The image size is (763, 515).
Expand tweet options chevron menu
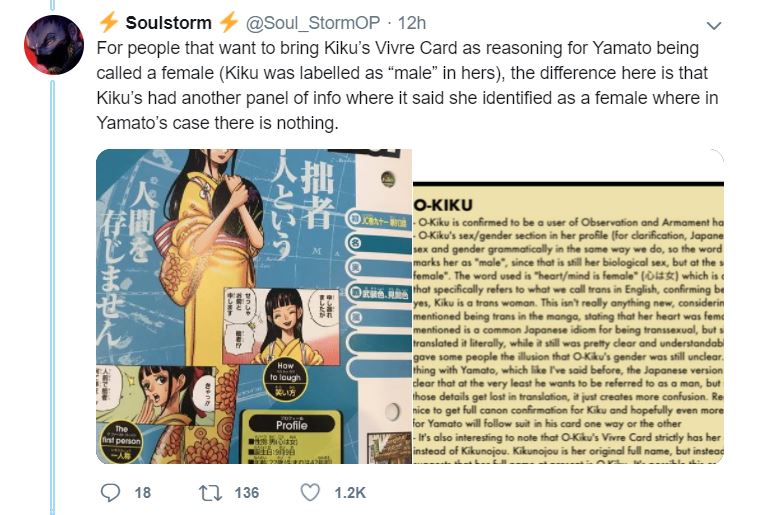coord(713,25)
